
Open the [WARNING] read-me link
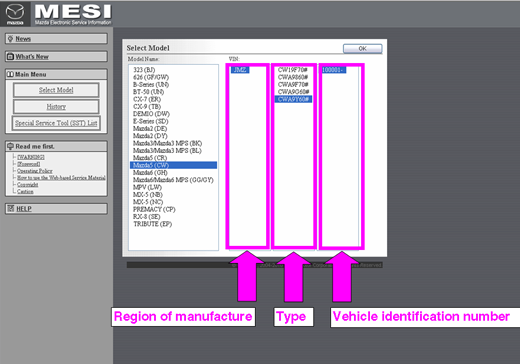click(x=31, y=157)
